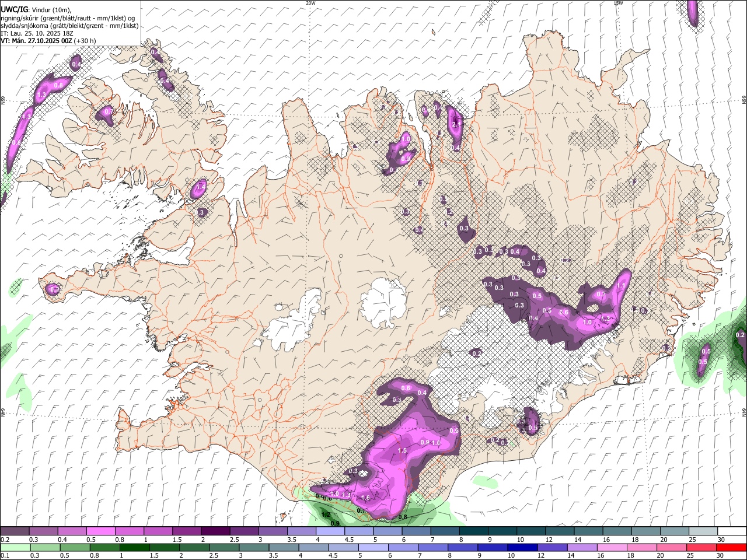This screenshot has height=560, width=747.
Task: Select the pale blue rain swatch starting at 5
Action: pyautogui.click(x=373, y=547)
